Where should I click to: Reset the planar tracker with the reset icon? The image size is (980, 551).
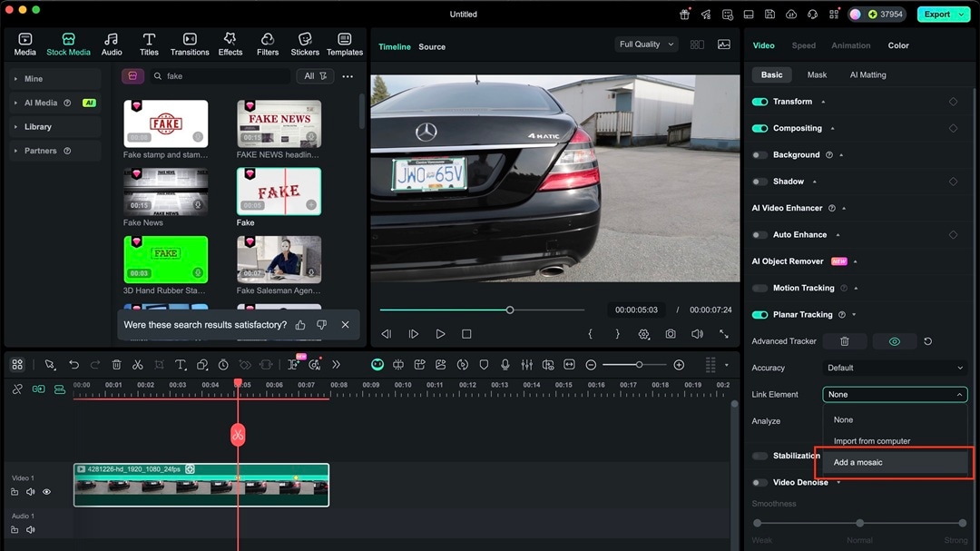point(927,341)
